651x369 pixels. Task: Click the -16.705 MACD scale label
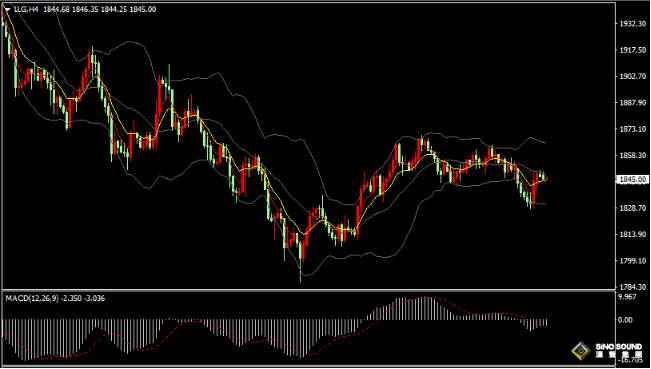630,360
